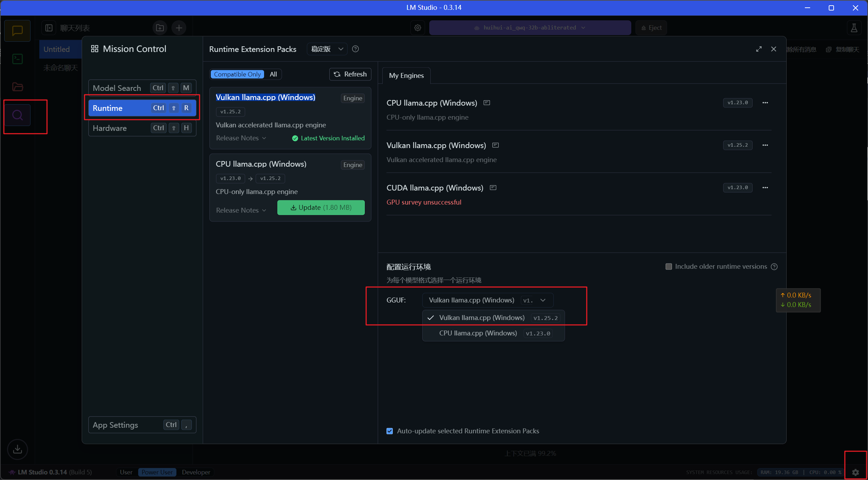Open the Discover search sidebar icon

click(18, 115)
